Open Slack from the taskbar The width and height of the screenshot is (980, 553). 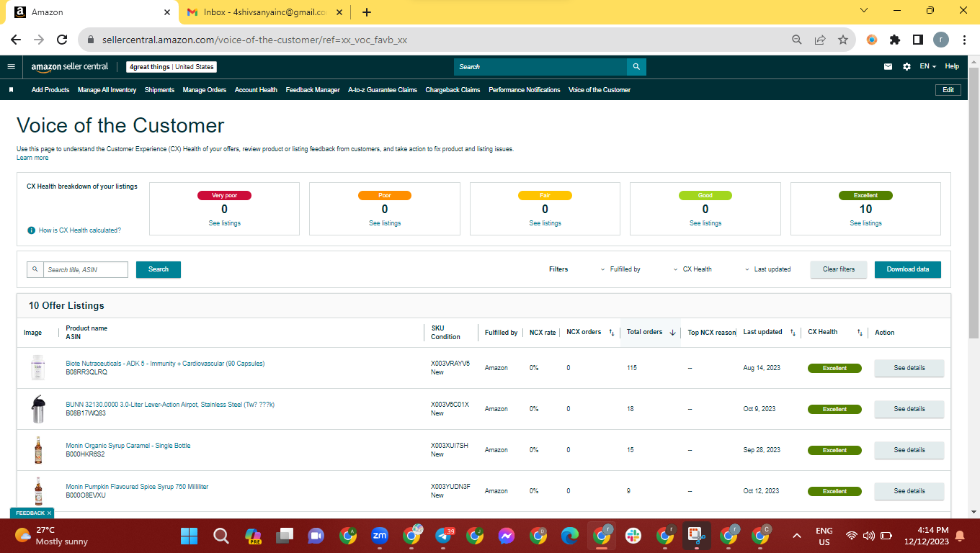pos(633,536)
